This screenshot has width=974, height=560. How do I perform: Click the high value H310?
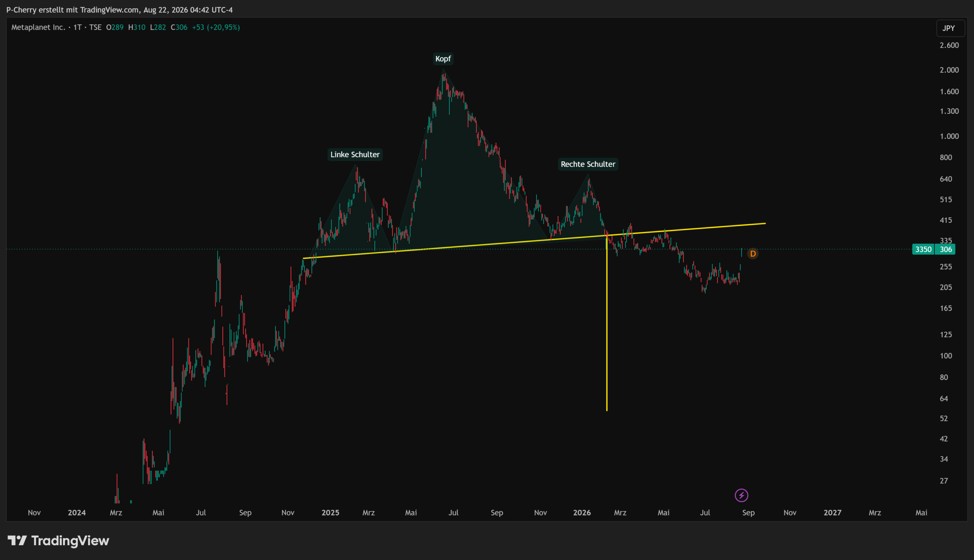coord(137,27)
